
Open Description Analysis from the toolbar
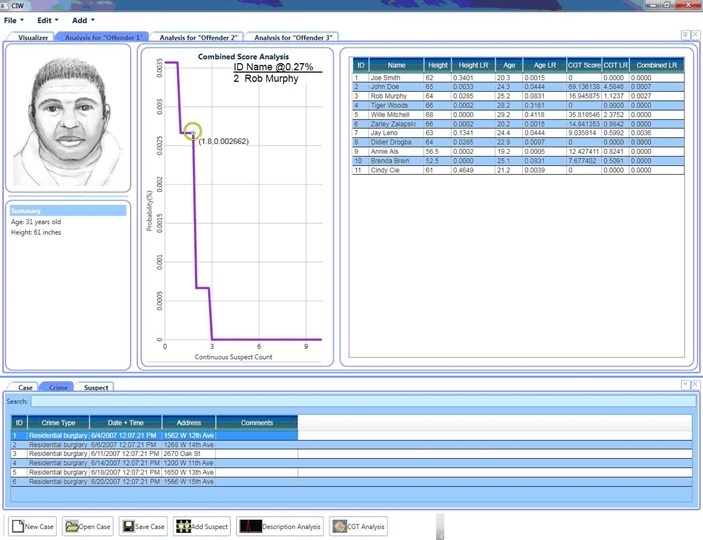pyautogui.click(x=281, y=526)
